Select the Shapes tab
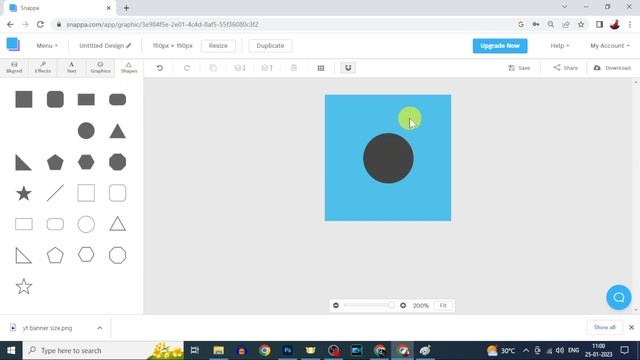The image size is (640, 360). click(129, 68)
